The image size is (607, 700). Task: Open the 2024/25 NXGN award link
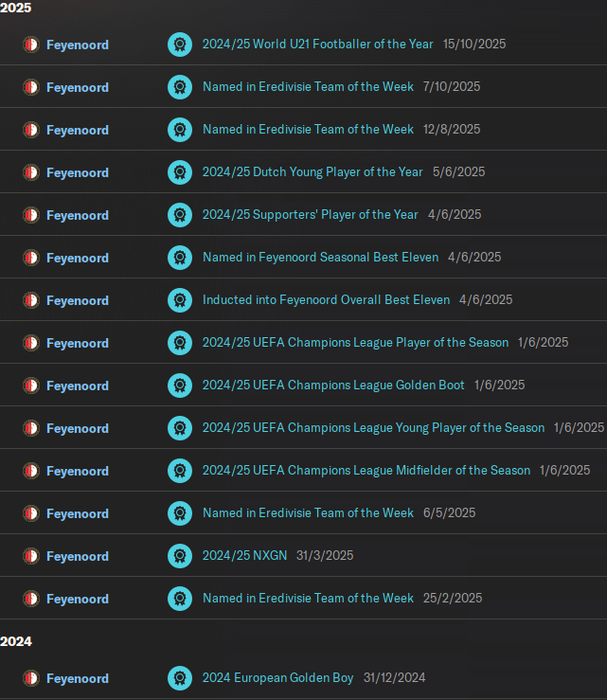[x=244, y=556]
